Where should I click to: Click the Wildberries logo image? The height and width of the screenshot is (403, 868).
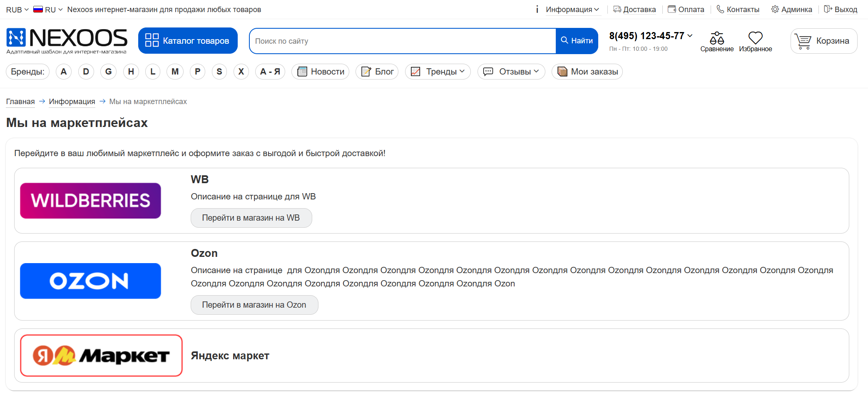90,201
